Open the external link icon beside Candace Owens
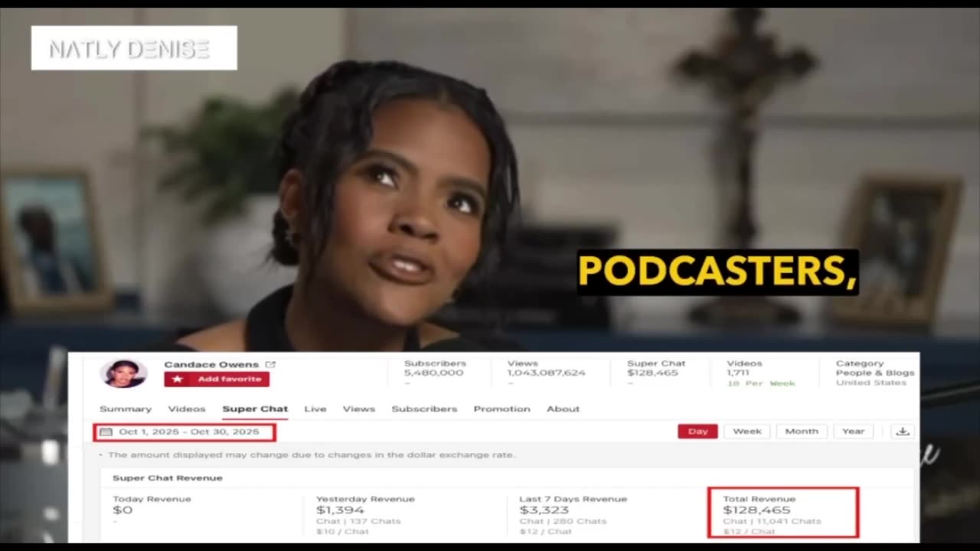 pyautogui.click(x=270, y=364)
